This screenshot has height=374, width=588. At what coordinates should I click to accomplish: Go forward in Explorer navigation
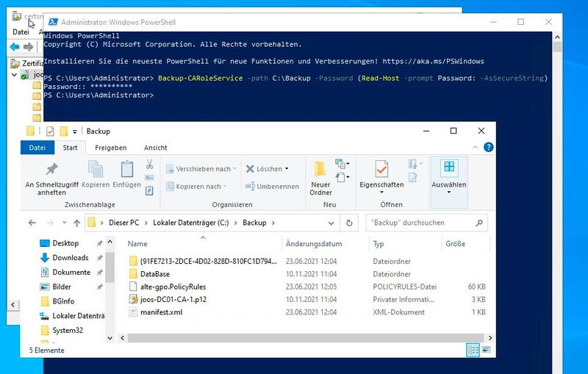50,223
